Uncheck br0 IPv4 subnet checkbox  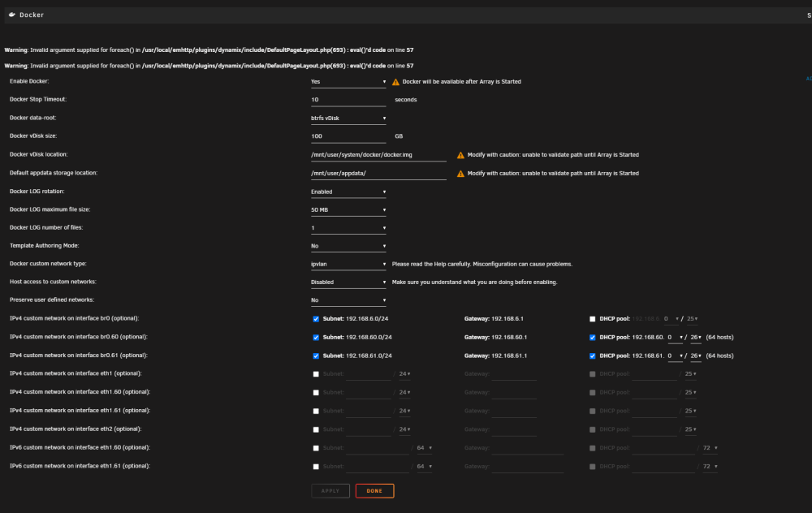click(316, 319)
